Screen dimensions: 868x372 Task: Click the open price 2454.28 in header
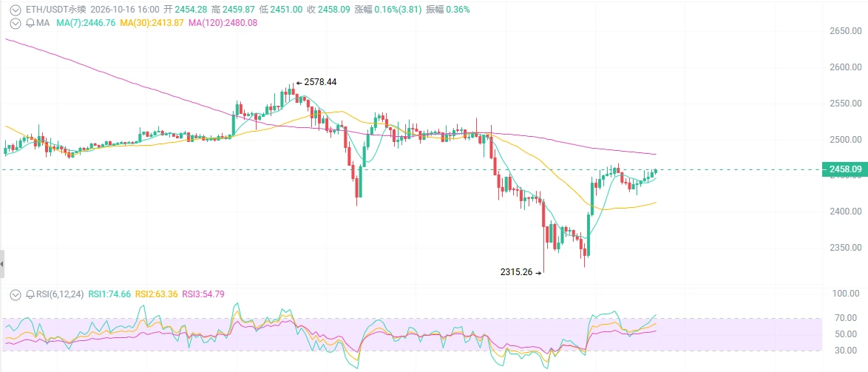coord(191,10)
